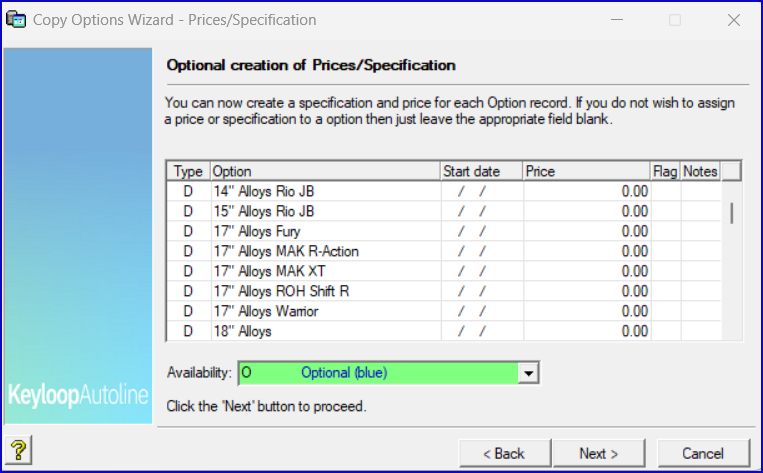The height and width of the screenshot is (473, 763).
Task: Close the Copy Options Wizard window
Action: point(733,19)
